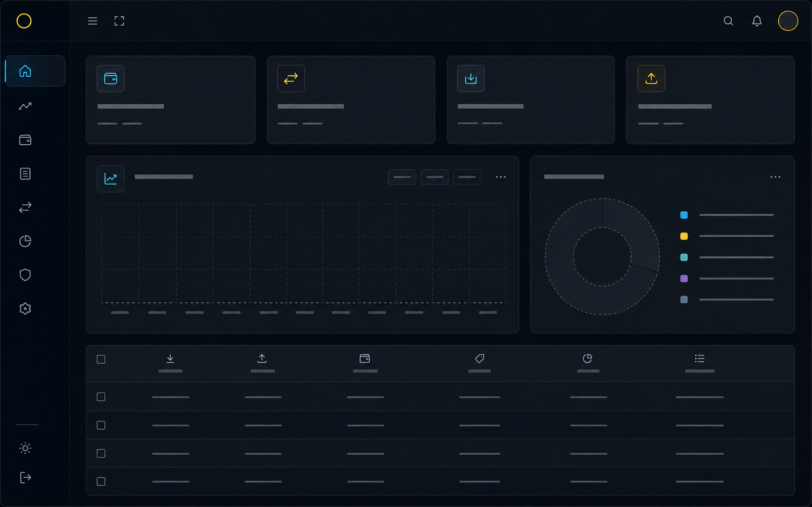Open notifications with the bell icon

[757, 21]
